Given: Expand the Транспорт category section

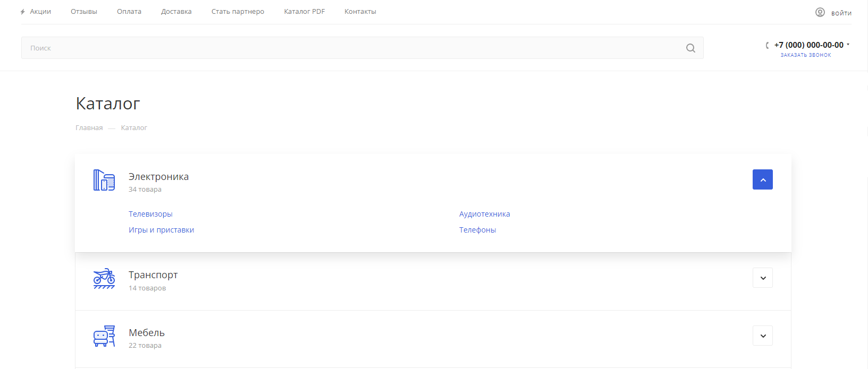Looking at the screenshot, I should pos(762,278).
